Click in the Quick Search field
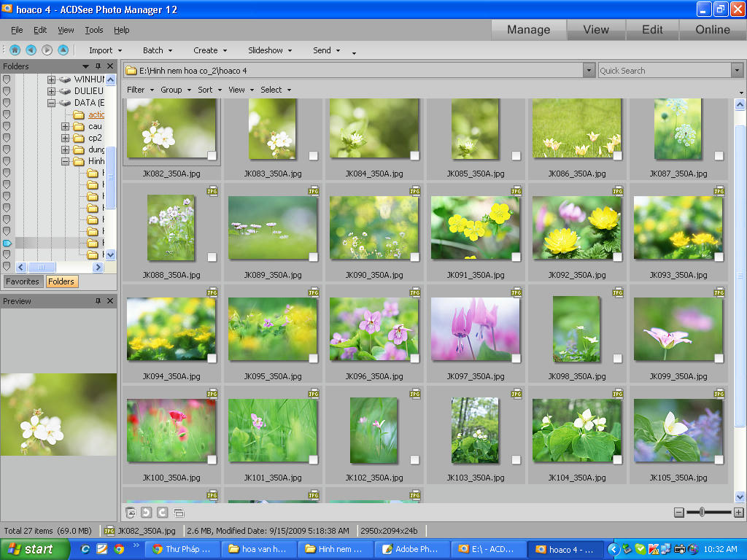The height and width of the screenshot is (560, 747). click(665, 71)
